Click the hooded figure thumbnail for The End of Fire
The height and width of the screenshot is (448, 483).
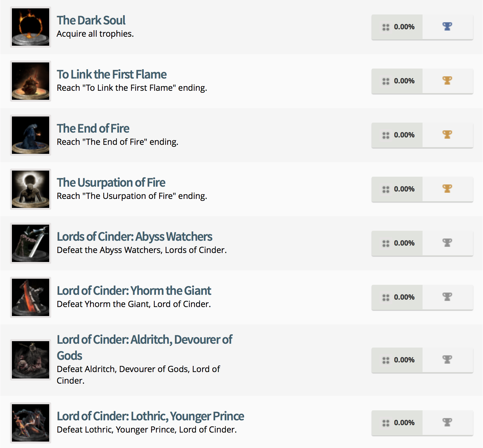[30, 135]
